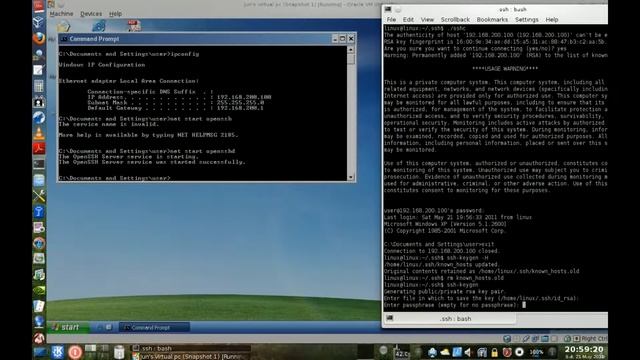Click the passphrase prompt line in Konsole
This screenshot has height=360, width=640.
(455, 305)
